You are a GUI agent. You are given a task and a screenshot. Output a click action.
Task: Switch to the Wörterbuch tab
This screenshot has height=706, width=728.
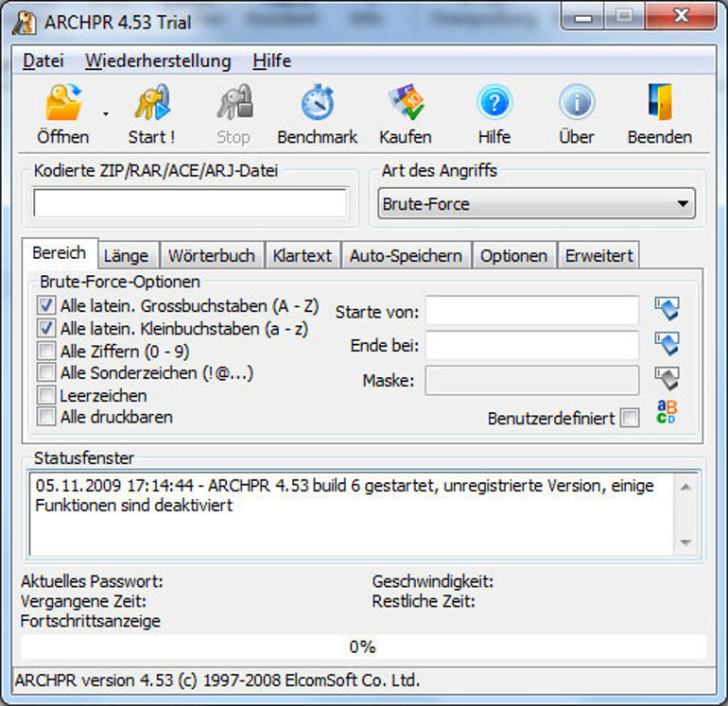pos(212,255)
